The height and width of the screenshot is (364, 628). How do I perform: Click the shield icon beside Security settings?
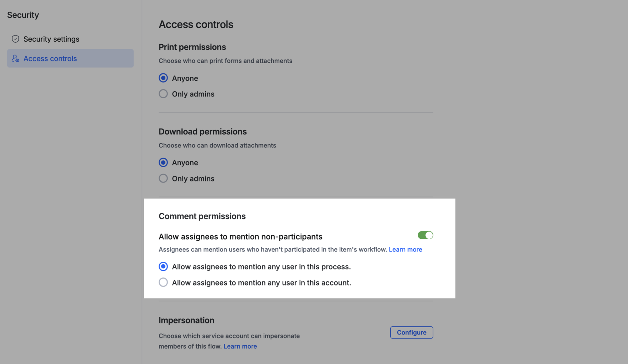[15, 39]
